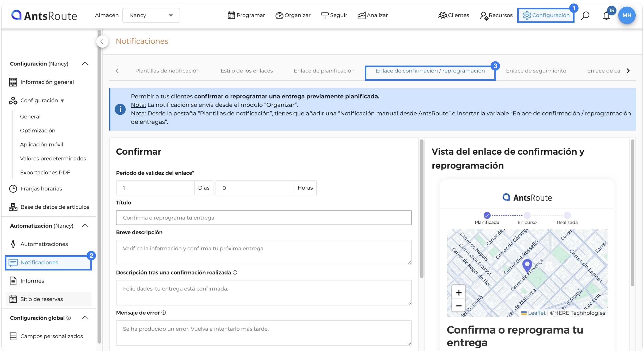Zoom in on the preview map

click(x=459, y=293)
